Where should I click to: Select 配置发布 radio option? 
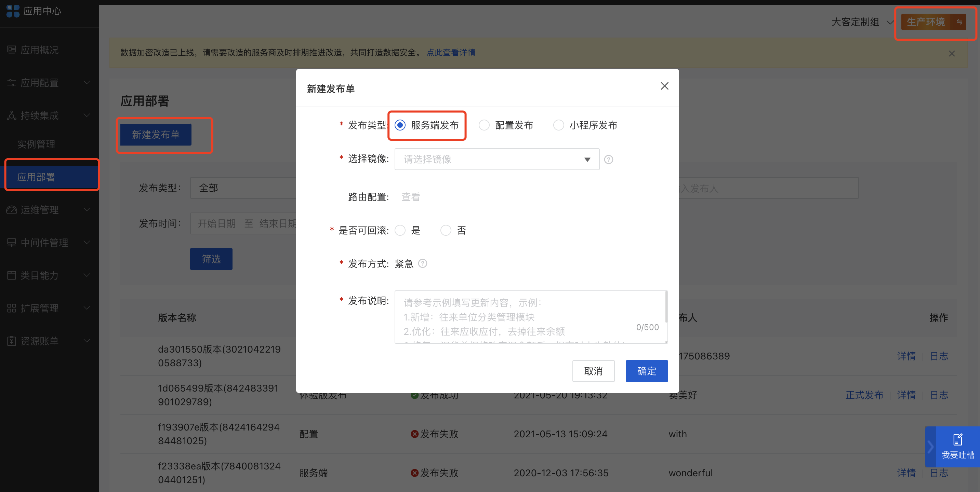click(484, 125)
